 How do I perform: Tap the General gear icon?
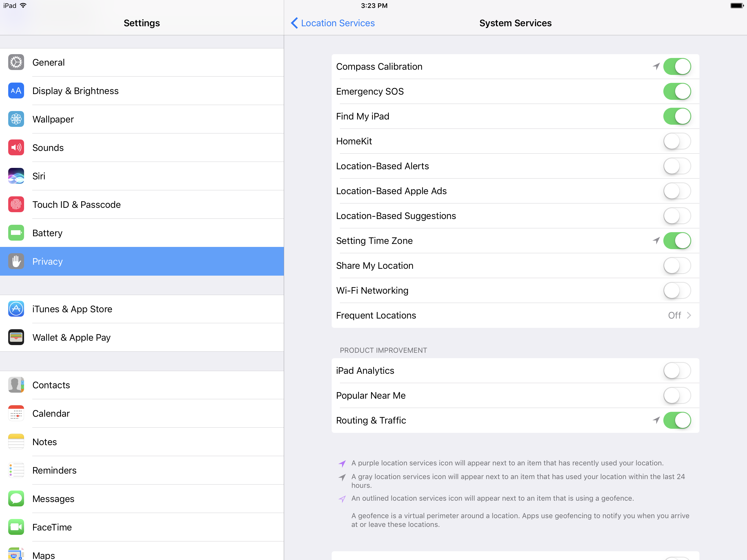(x=16, y=62)
